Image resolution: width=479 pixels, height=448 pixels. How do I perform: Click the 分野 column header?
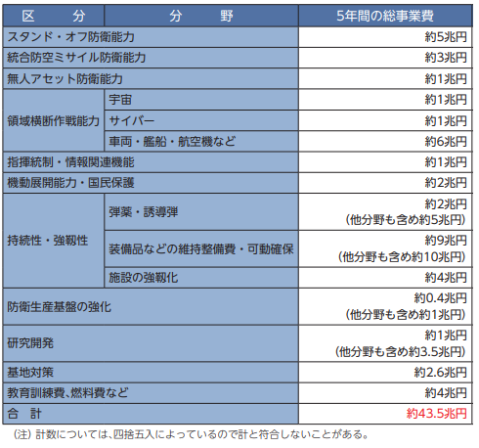click(x=201, y=16)
